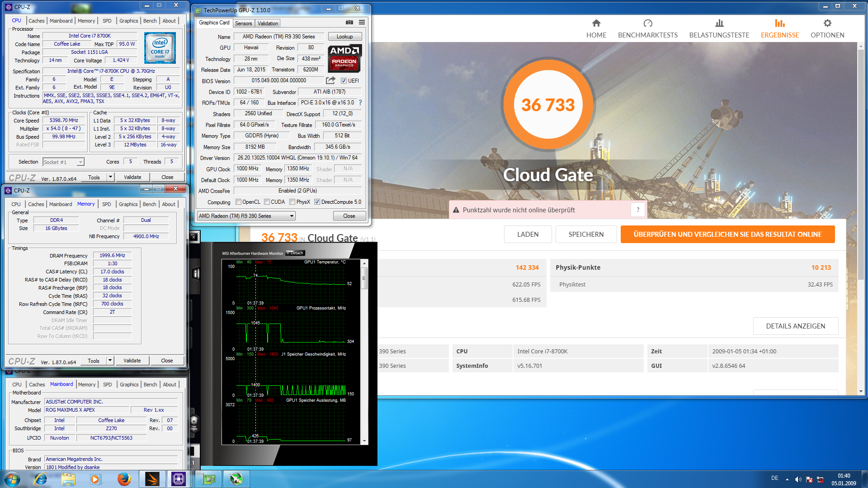868x488 pixels.
Task: Click the MSI Afterburner User Define button
Action: click(194, 423)
